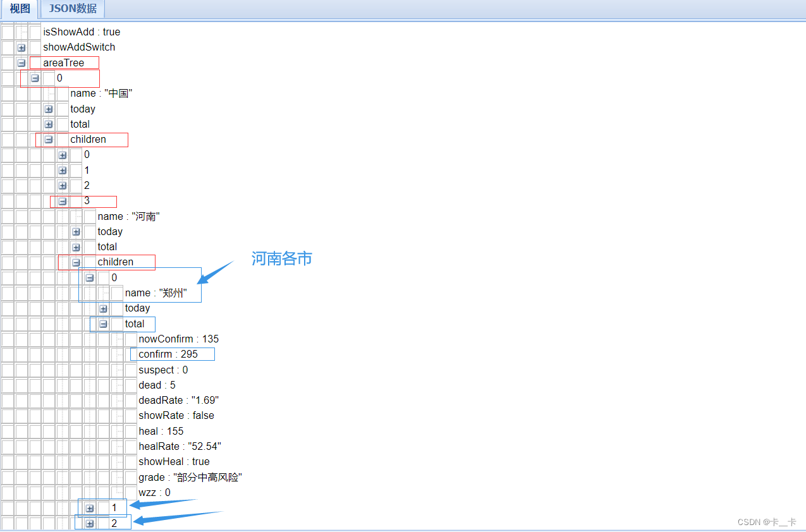
Task: Select the healRate : "52.54" row
Action: tap(180, 447)
